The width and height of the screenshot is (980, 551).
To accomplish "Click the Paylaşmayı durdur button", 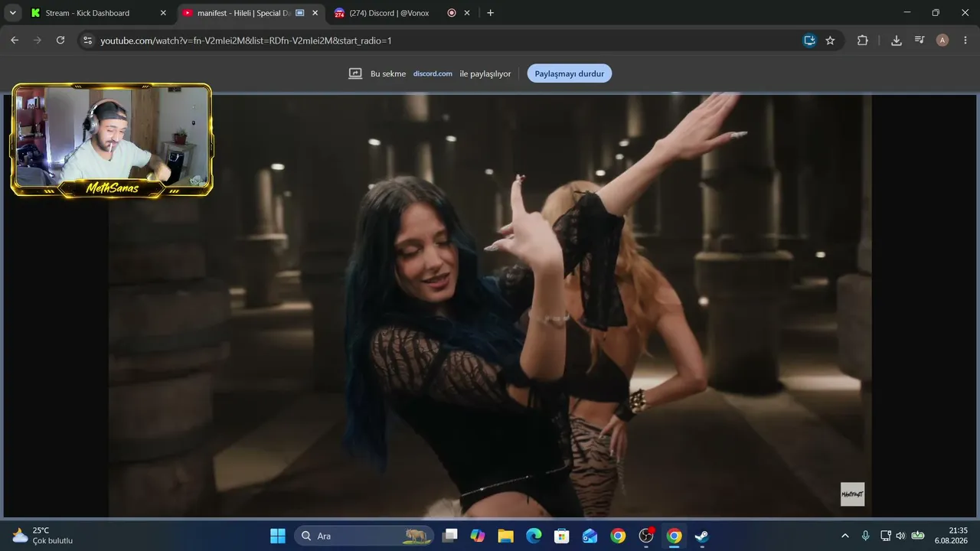I will [570, 73].
